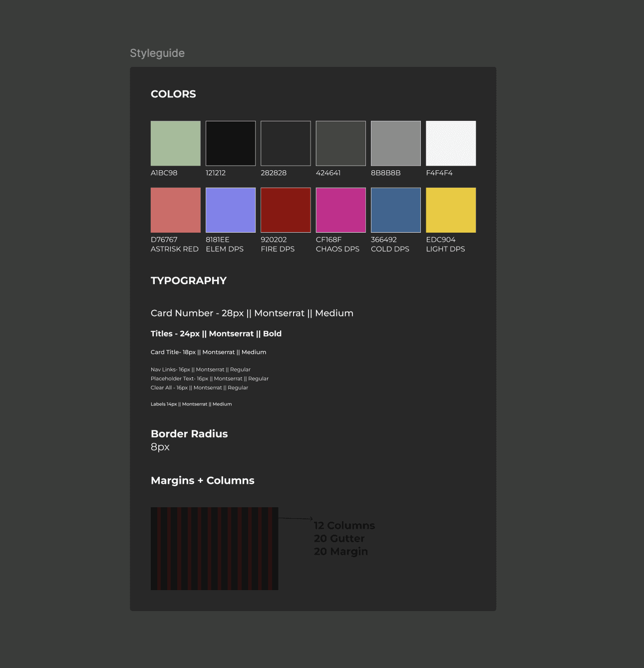Pick the 8181EE Elem DPS swatch
The width and height of the screenshot is (644, 668).
[x=231, y=210]
